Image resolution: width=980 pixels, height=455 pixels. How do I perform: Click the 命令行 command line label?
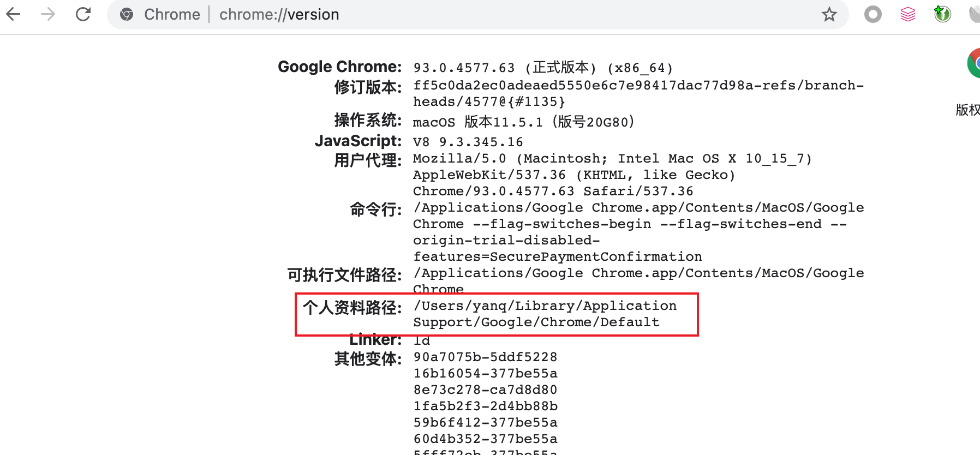[x=375, y=209]
